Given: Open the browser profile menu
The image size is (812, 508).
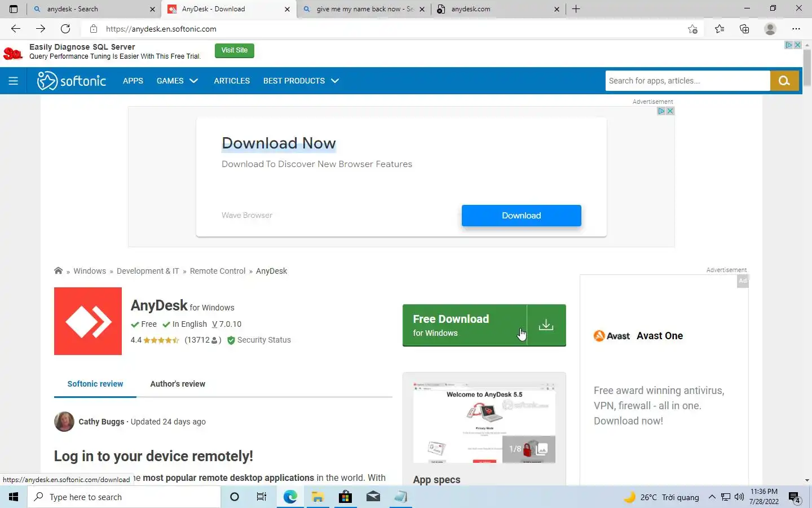Looking at the screenshot, I should pyautogui.click(x=770, y=29).
